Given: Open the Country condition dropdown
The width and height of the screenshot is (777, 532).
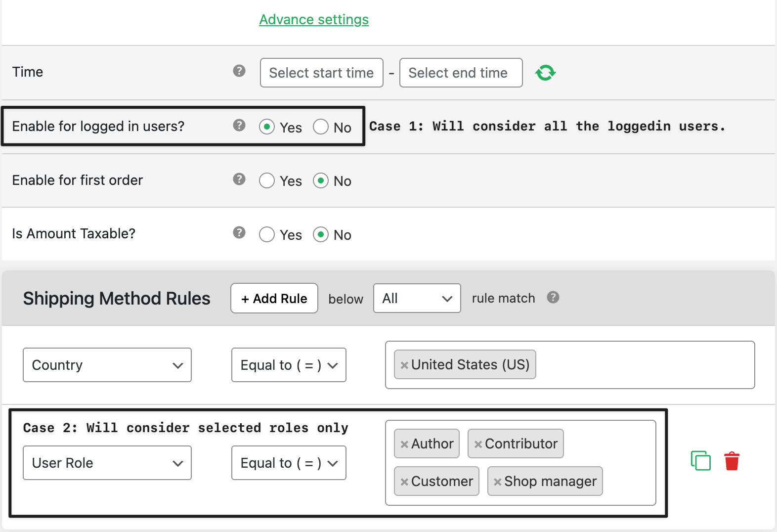Looking at the screenshot, I should (x=107, y=365).
